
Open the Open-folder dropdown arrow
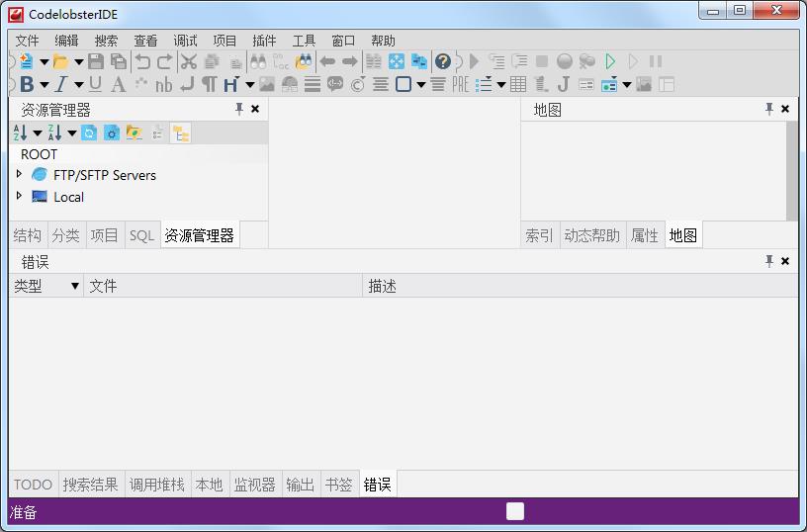[x=79, y=62]
